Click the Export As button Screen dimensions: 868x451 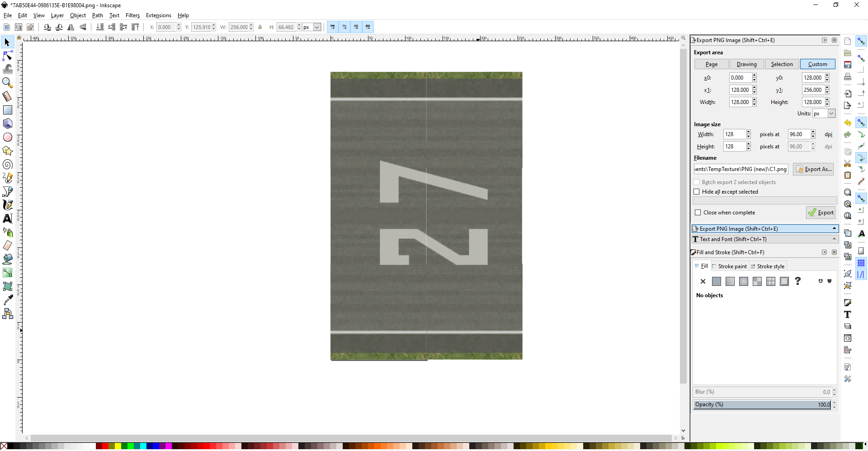click(813, 169)
